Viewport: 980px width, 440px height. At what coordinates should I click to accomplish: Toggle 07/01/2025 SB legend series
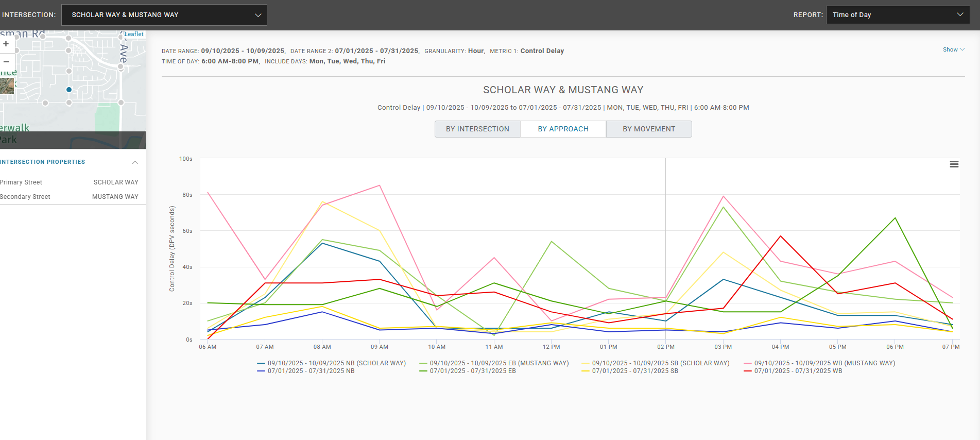630,371
